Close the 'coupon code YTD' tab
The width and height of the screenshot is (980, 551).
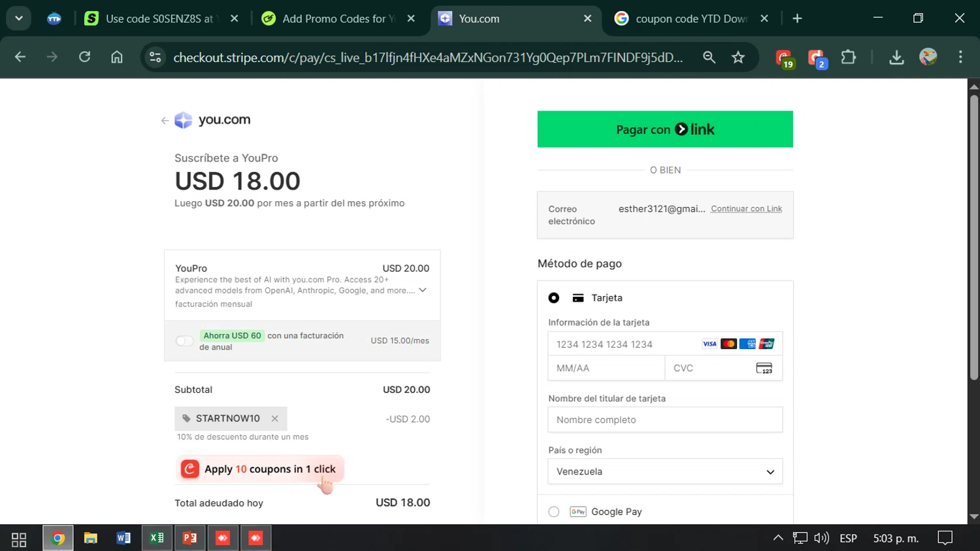(764, 19)
